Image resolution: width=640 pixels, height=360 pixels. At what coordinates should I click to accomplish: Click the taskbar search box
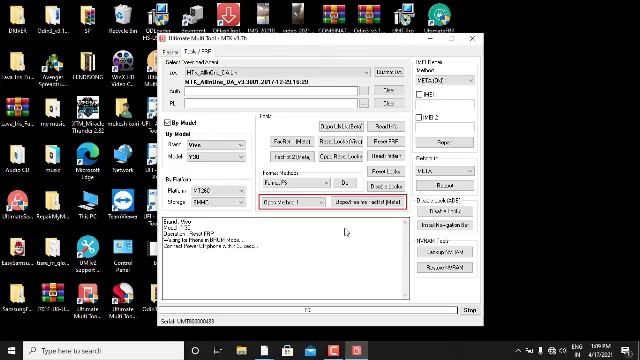point(104,351)
